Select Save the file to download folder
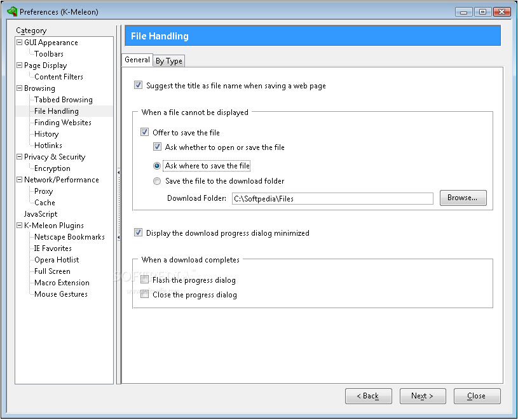 tap(157, 181)
